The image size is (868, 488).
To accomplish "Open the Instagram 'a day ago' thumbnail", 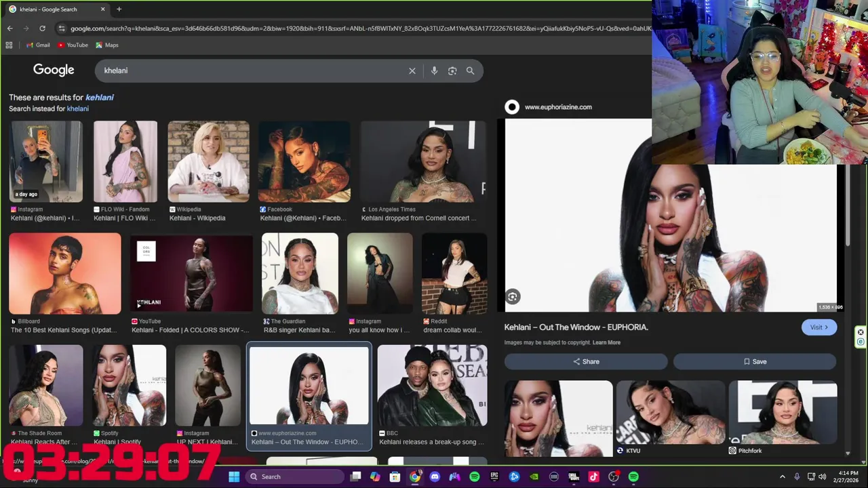I will click(46, 161).
